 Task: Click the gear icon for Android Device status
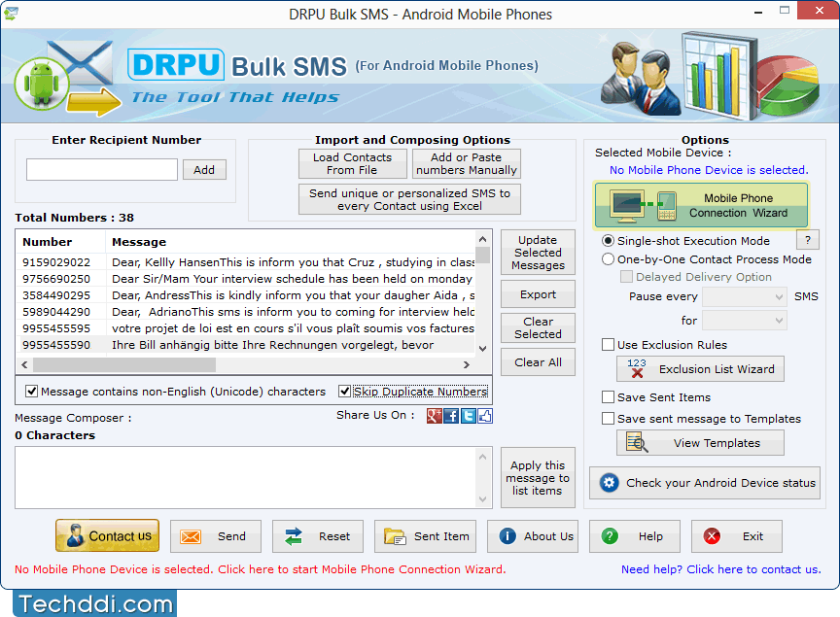coord(610,483)
